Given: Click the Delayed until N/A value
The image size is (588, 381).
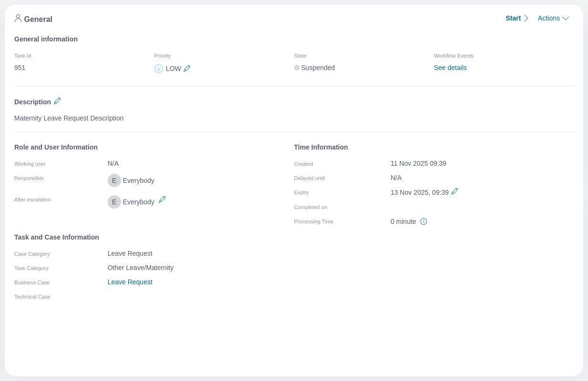Looking at the screenshot, I should point(396,178).
